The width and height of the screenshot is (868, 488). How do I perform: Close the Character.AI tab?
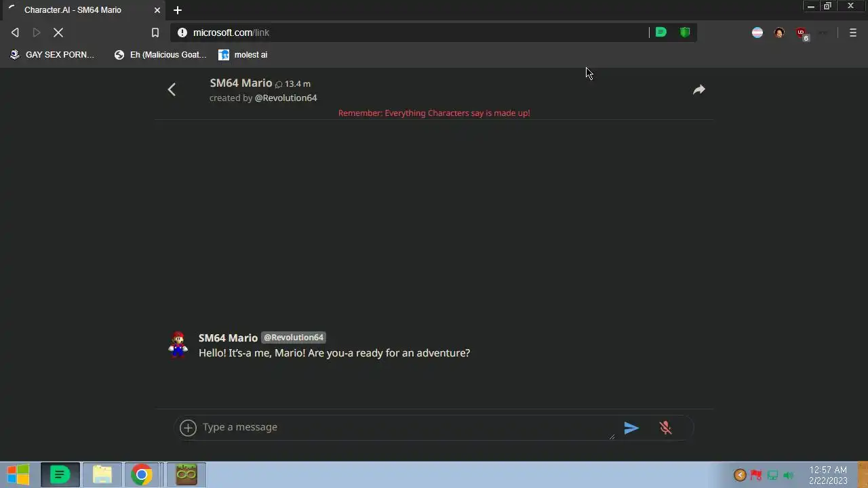point(157,10)
